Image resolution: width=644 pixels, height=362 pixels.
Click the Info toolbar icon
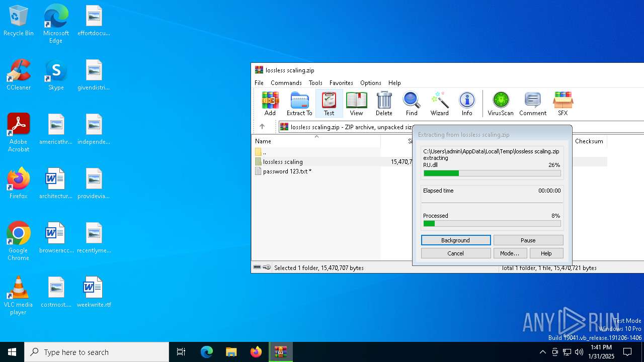pos(467,104)
